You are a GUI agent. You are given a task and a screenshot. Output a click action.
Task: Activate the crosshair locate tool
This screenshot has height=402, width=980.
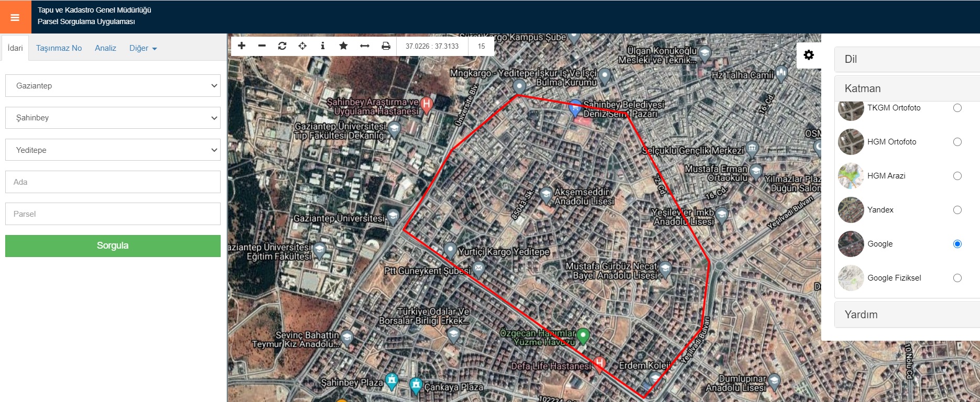tap(302, 46)
